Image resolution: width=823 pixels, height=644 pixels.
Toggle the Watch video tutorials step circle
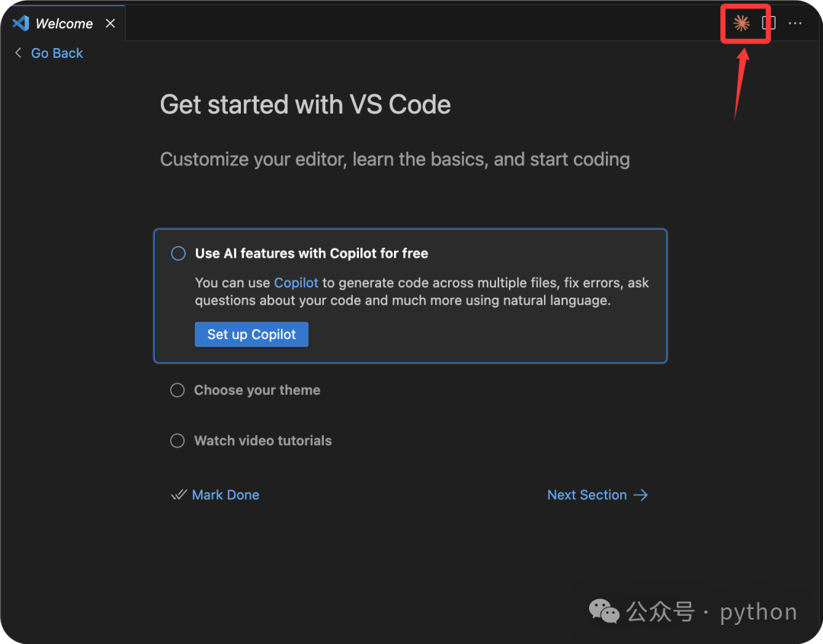178,441
